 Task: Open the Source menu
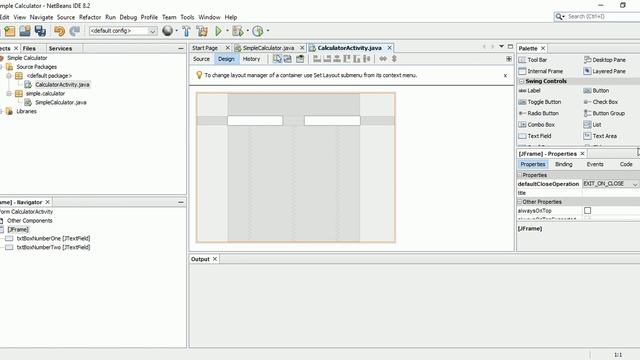tap(66, 17)
